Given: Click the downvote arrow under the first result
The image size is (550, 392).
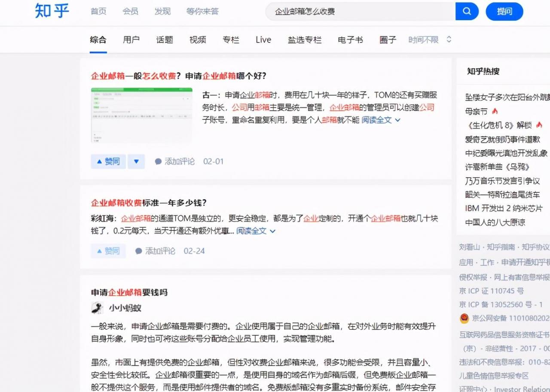Looking at the screenshot, I should [x=136, y=161].
